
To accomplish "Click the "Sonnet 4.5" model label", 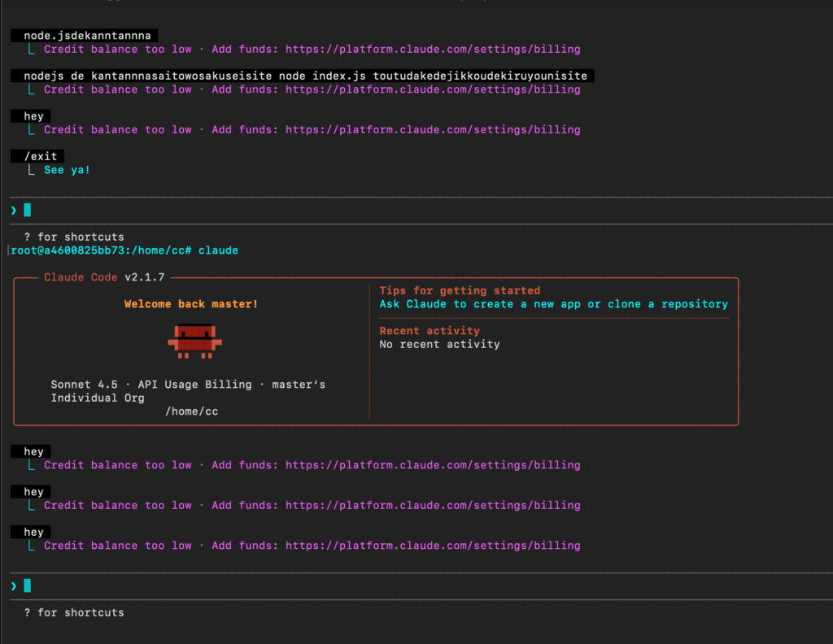I will (x=85, y=385).
